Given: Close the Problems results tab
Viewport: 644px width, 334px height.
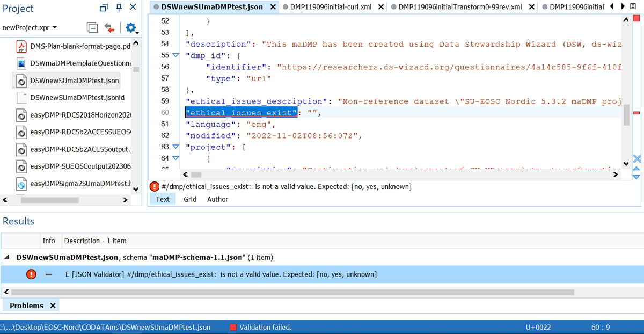Looking at the screenshot, I should [53, 306].
